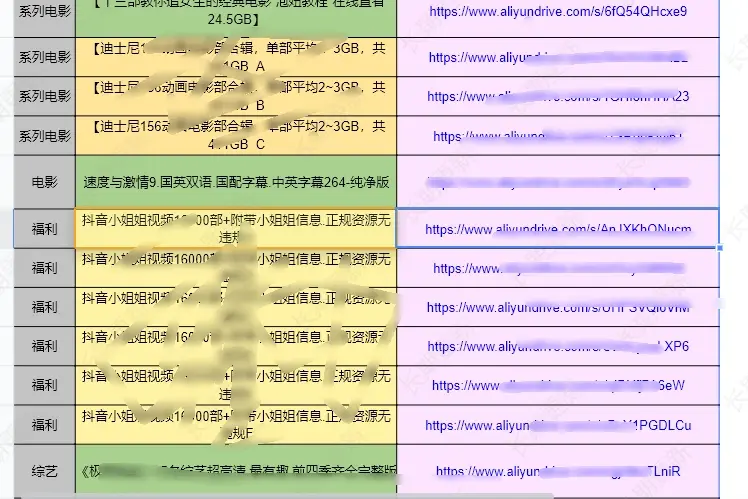748x499 pixels.
Task: Click 福利 cell in XP6 link row
Action: coord(44,346)
